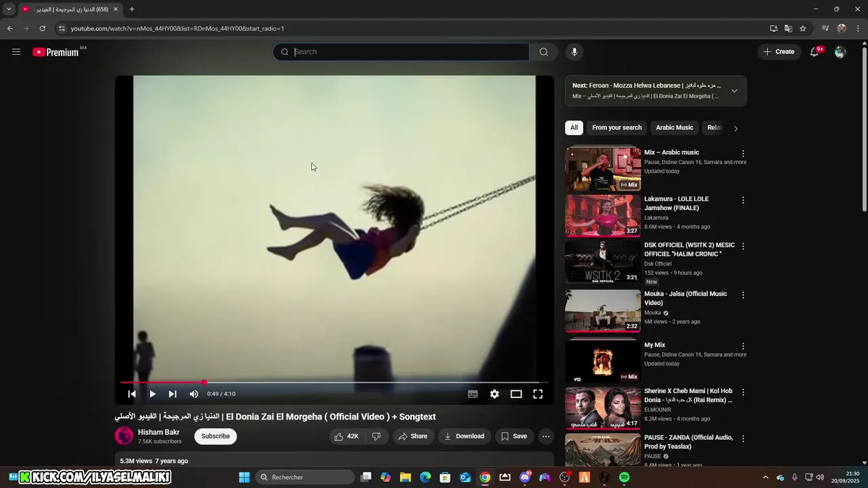Viewport: 868px width, 488px height.
Task: Open options for Mouka - Jalsa video
Action: [743, 295]
